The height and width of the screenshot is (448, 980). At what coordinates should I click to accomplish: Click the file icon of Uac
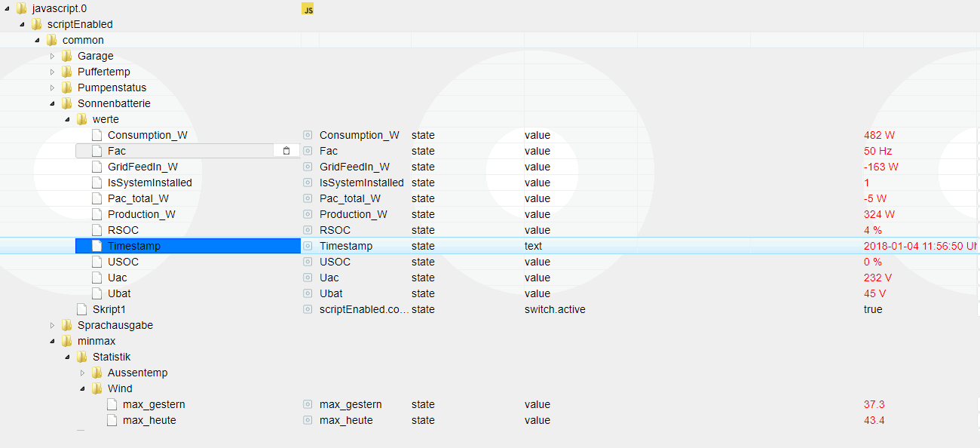tap(96, 278)
